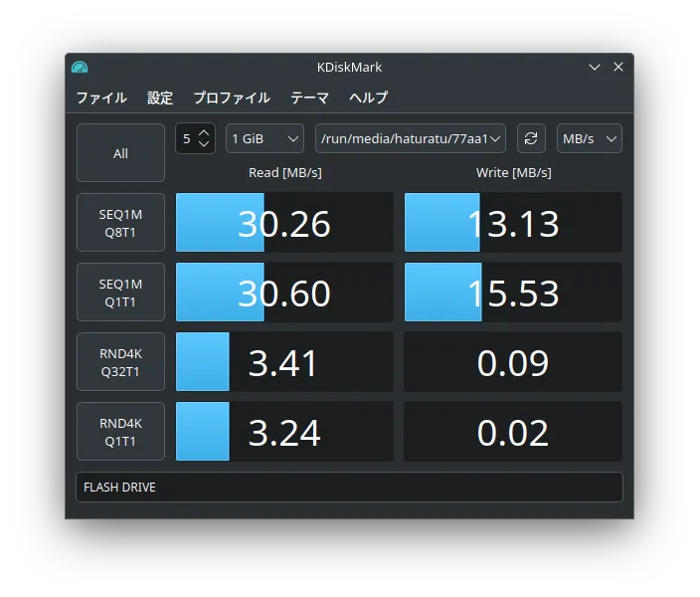
Task: Click the FLASH DRIVE comment field
Action: click(349, 488)
